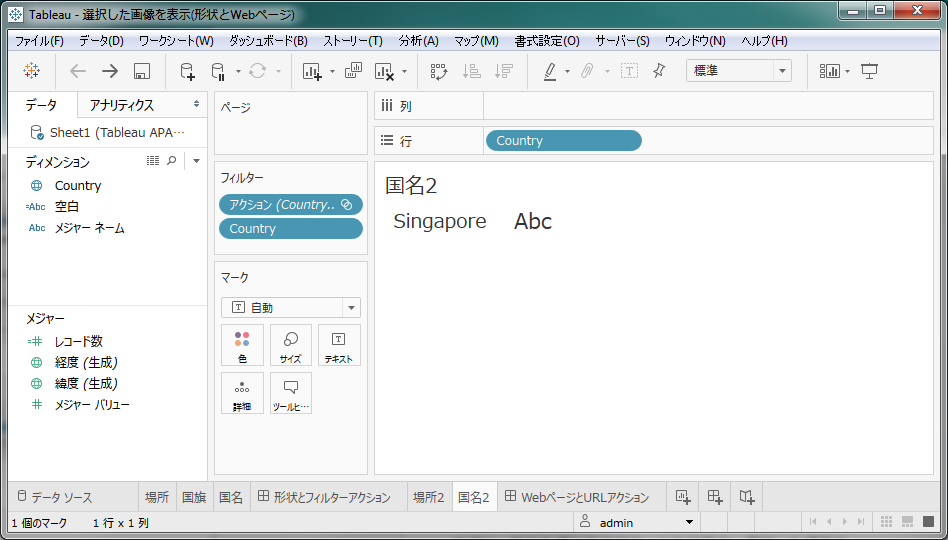Click the Singapore row header

coord(440,221)
